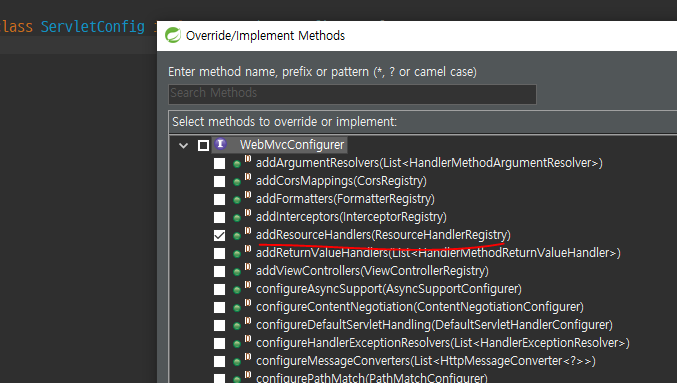This screenshot has width=677, height=383.
Task: Collapse the WebMvcConfigurer tree node
Action: pos(183,146)
